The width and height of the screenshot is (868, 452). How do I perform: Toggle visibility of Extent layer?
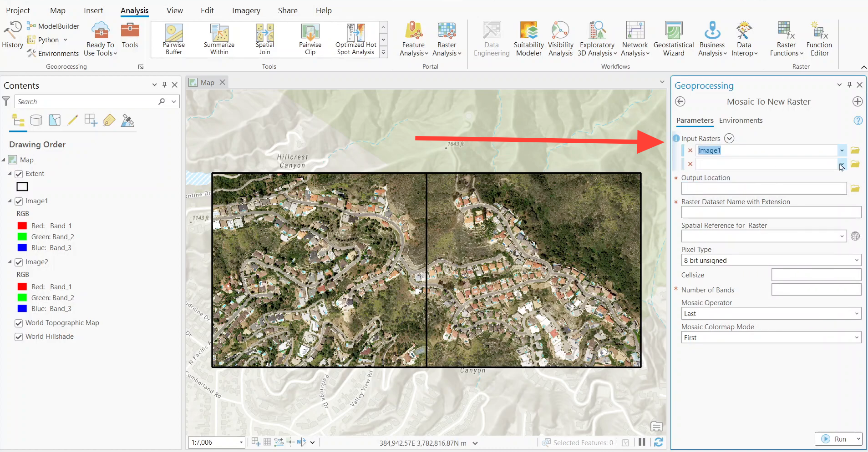click(x=19, y=174)
